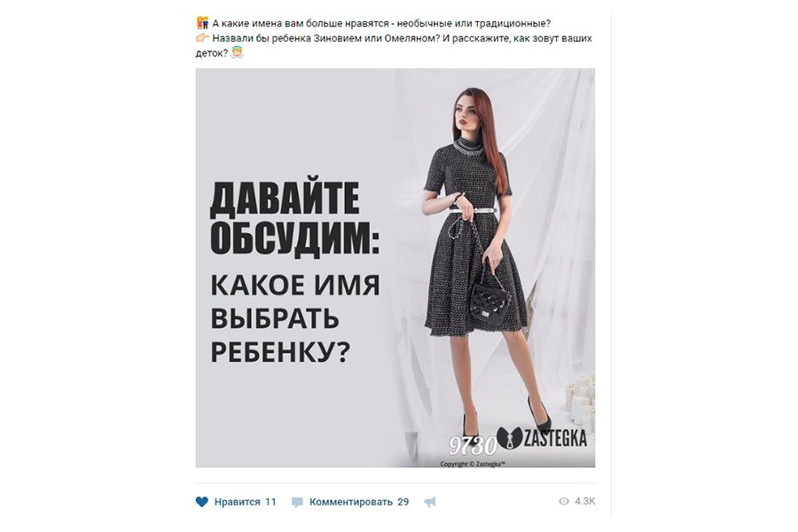This screenshot has width=798, height=532.
Task: Click the eye views icon
Action: 563,502
